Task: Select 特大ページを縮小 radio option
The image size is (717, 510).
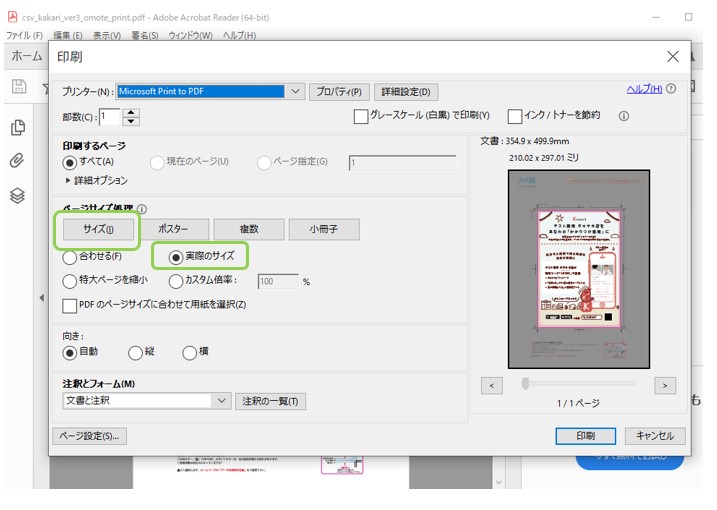Action: pyautogui.click(x=70, y=281)
